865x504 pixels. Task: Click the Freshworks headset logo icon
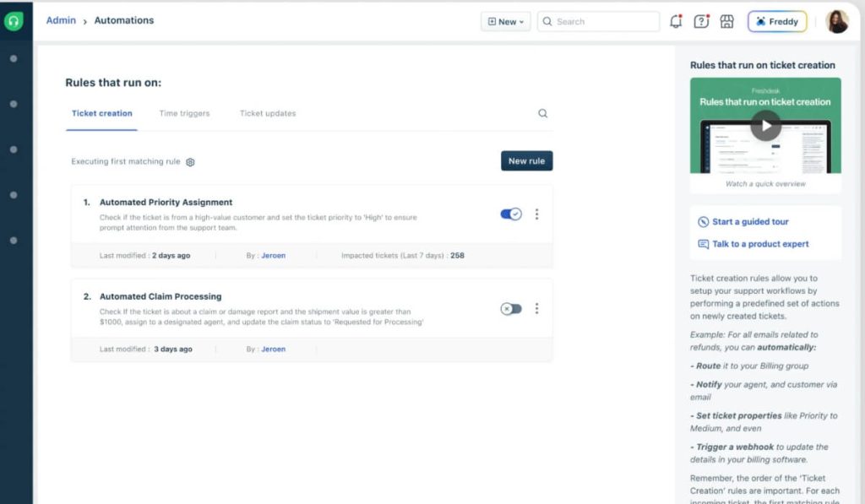(x=14, y=20)
